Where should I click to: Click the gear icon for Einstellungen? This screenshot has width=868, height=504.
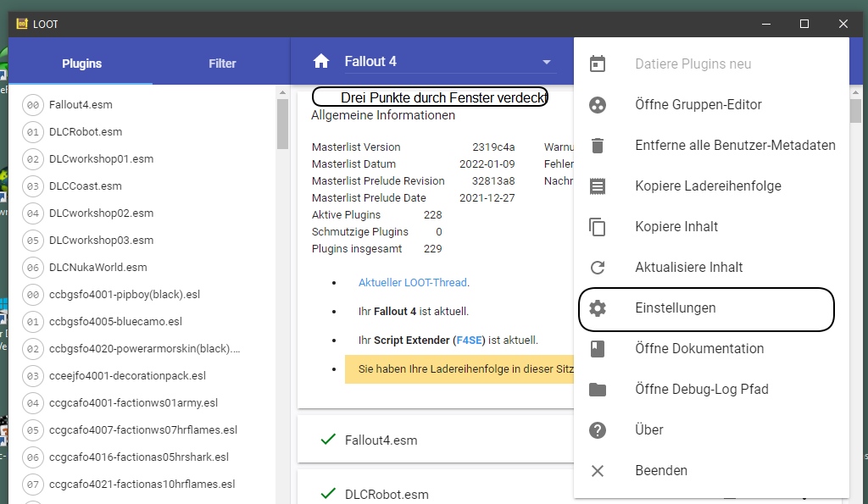pyautogui.click(x=598, y=308)
